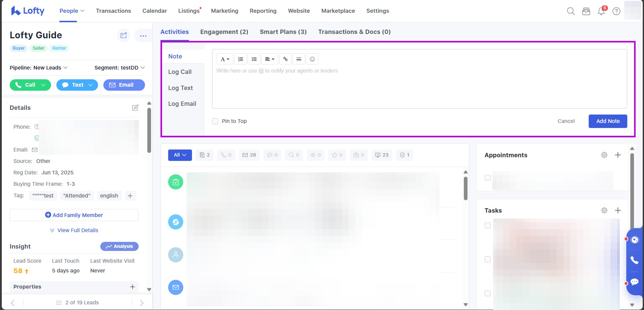The image size is (644, 310).
Task: Apply numbered list formatting to note
Action: pyautogui.click(x=241, y=59)
